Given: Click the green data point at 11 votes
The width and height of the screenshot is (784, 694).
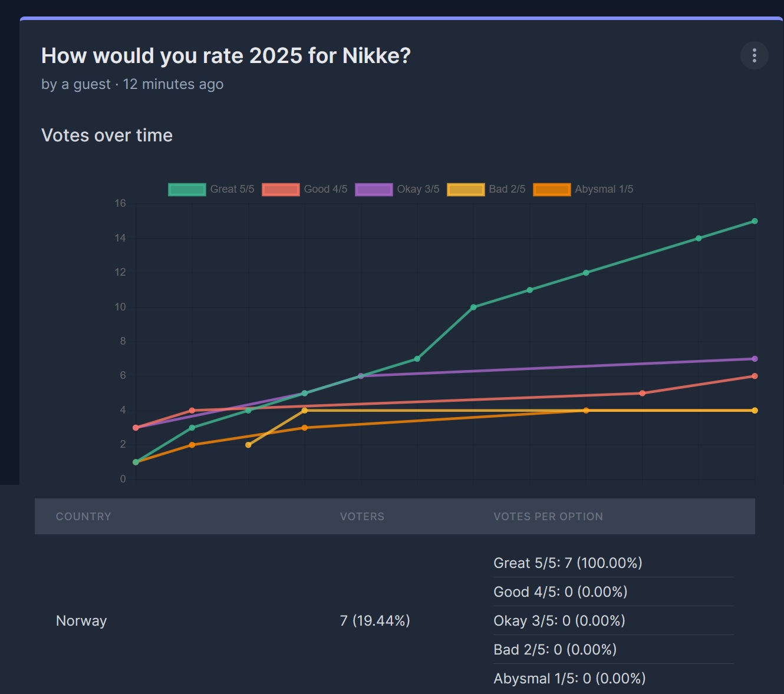Looking at the screenshot, I should pyautogui.click(x=529, y=290).
